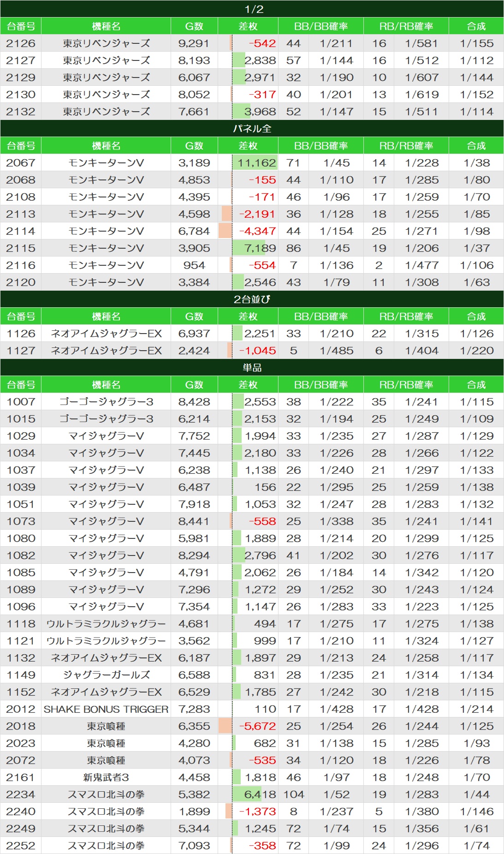
Task: Select machine number 1152 cell
Action: coord(21,692)
